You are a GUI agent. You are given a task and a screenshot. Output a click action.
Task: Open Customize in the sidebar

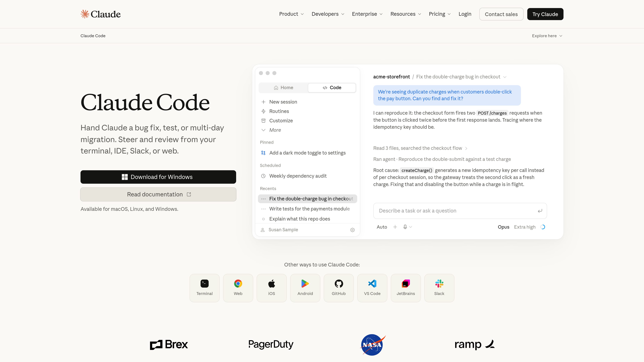(x=277, y=121)
